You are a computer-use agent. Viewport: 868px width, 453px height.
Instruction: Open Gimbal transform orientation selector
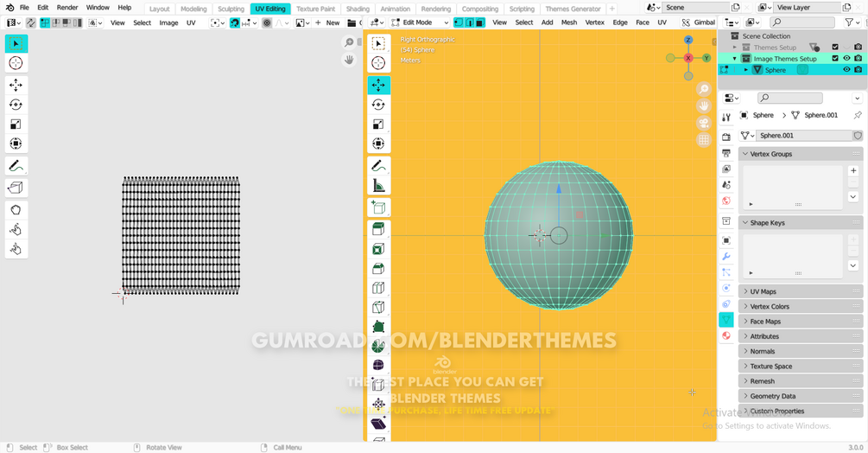[700, 22]
